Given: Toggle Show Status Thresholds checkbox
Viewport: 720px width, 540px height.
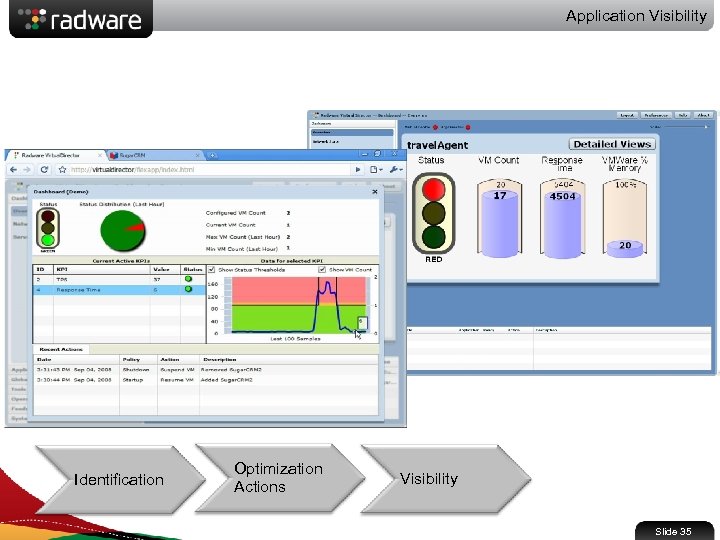Looking at the screenshot, I should click(212, 270).
